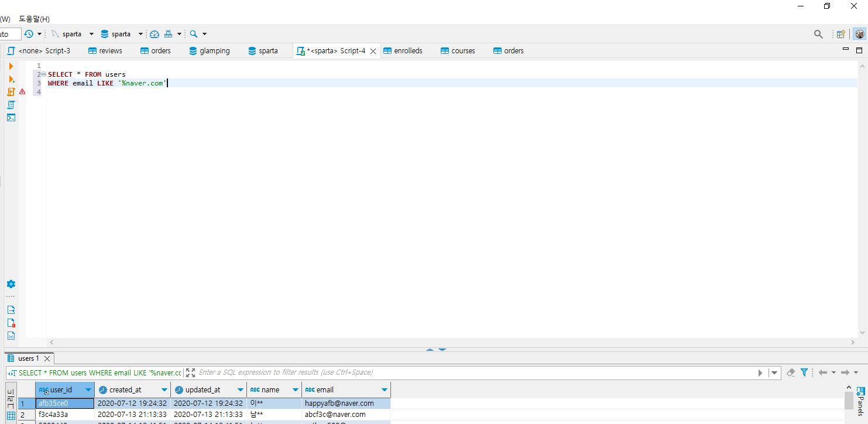Expand results panel using down arrow divider

442,349
